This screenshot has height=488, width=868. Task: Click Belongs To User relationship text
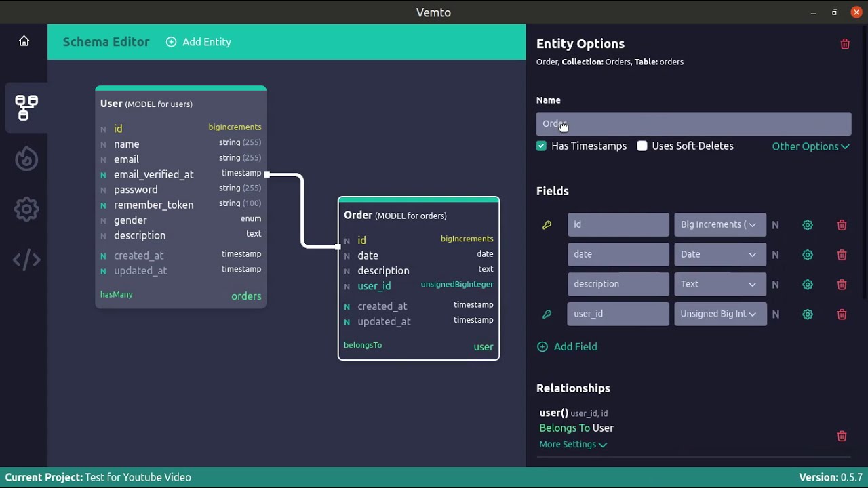(x=576, y=428)
